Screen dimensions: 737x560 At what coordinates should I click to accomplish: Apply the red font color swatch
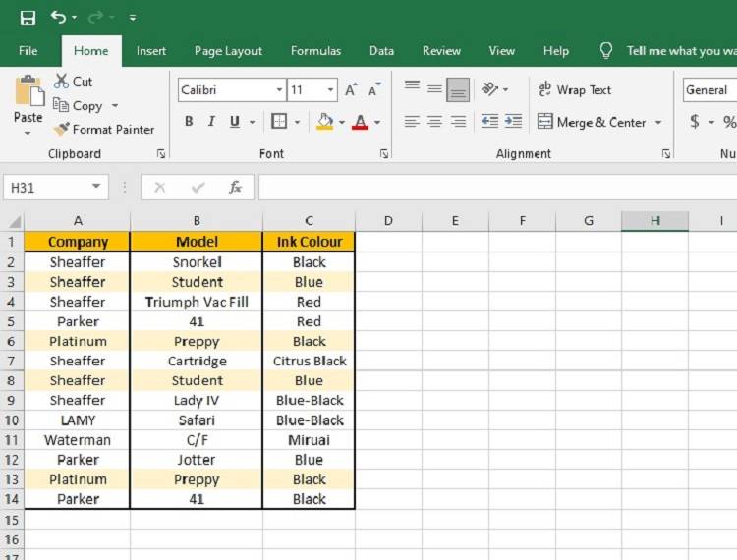coord(360,122)
